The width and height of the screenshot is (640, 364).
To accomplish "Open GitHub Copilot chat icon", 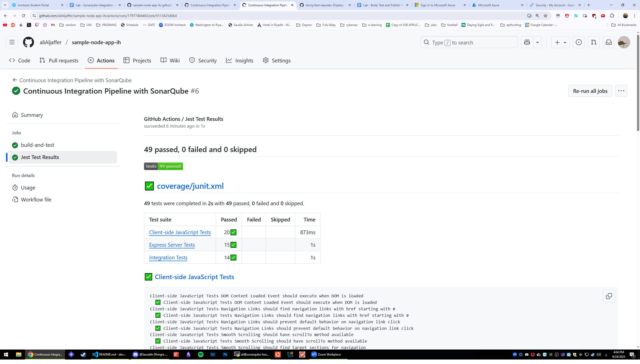I will [x=527, y=42].
